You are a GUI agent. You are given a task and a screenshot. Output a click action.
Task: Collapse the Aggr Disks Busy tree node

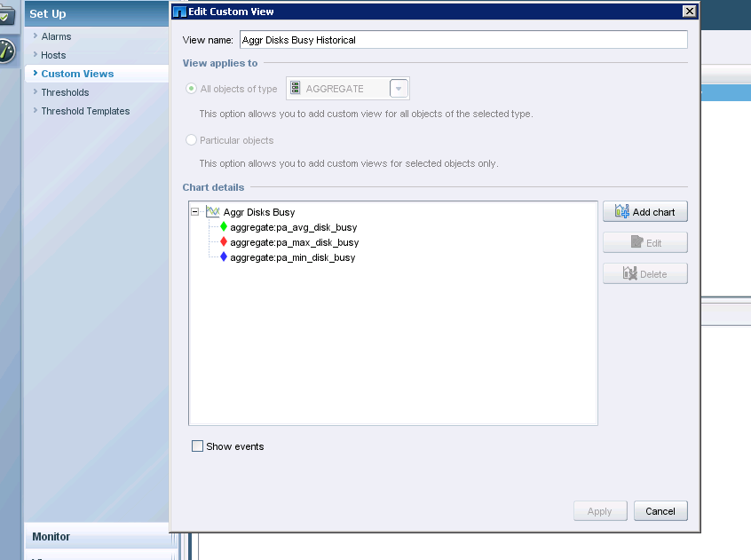(x=195, y=211)
